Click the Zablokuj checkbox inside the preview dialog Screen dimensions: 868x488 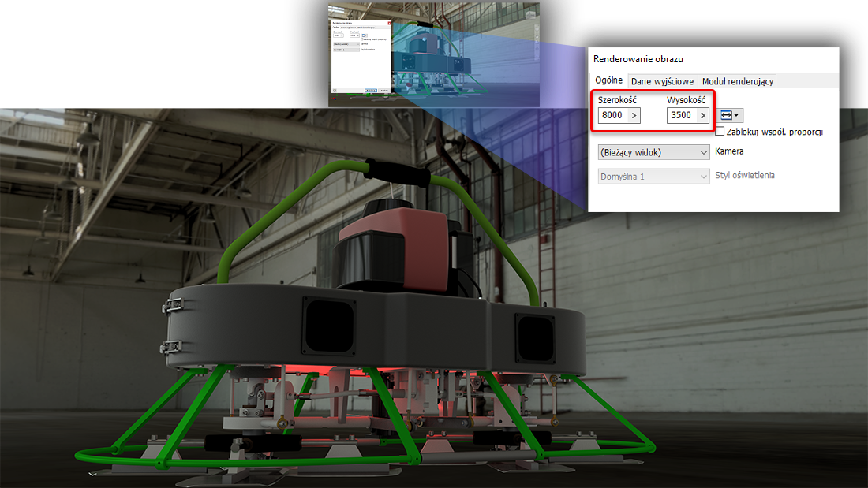click(x=362, y=39)
